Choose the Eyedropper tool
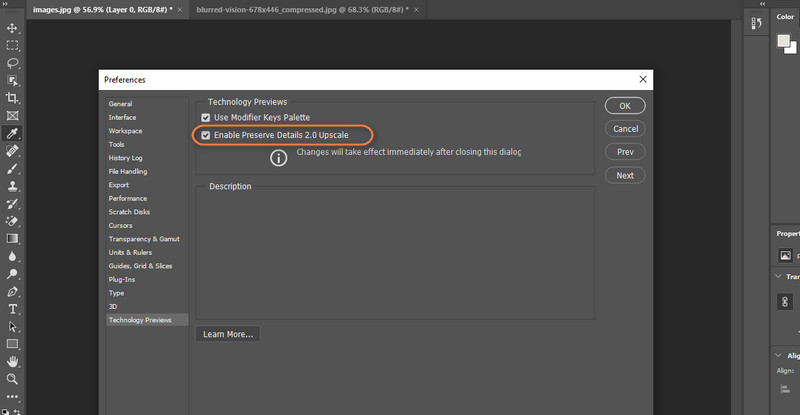Screen dimensions: 800x415 point(12,133)
